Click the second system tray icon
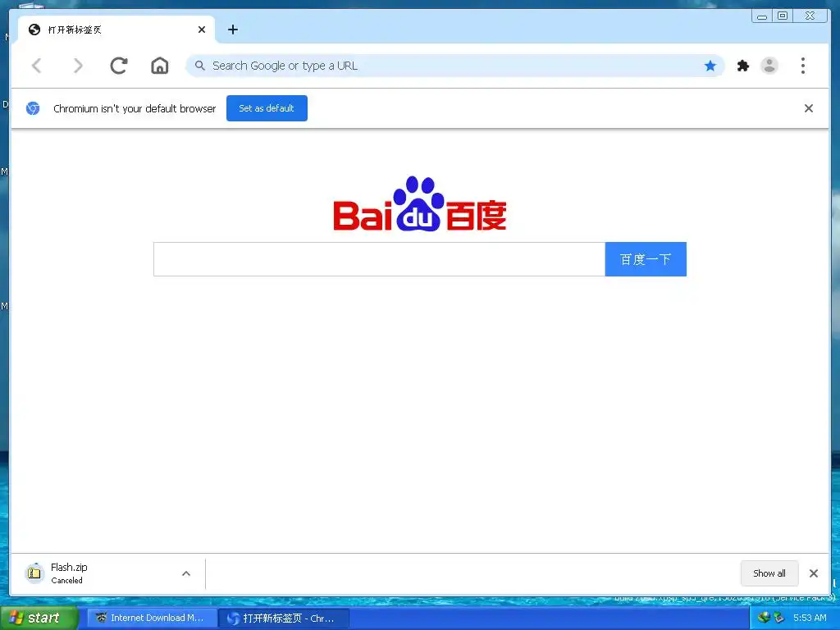 point(778,618)
